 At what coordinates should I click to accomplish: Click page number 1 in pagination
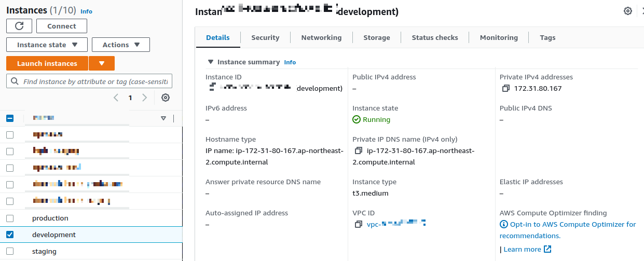point(130,98)
